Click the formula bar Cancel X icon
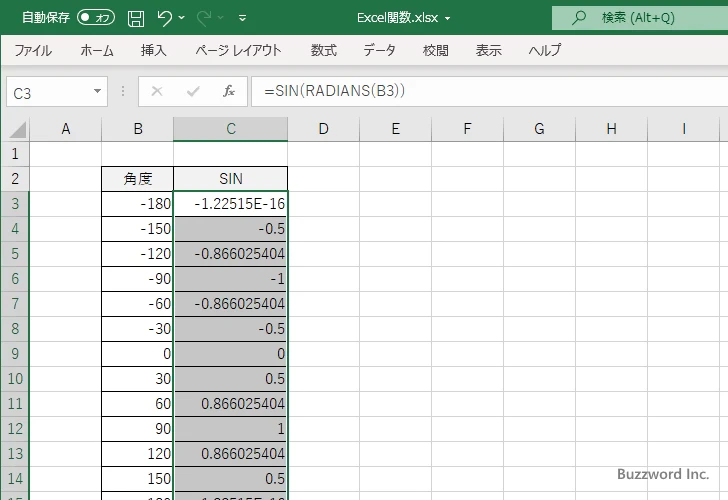The width and height of the screenshot is (728, 500). click(x=157, y=91)
